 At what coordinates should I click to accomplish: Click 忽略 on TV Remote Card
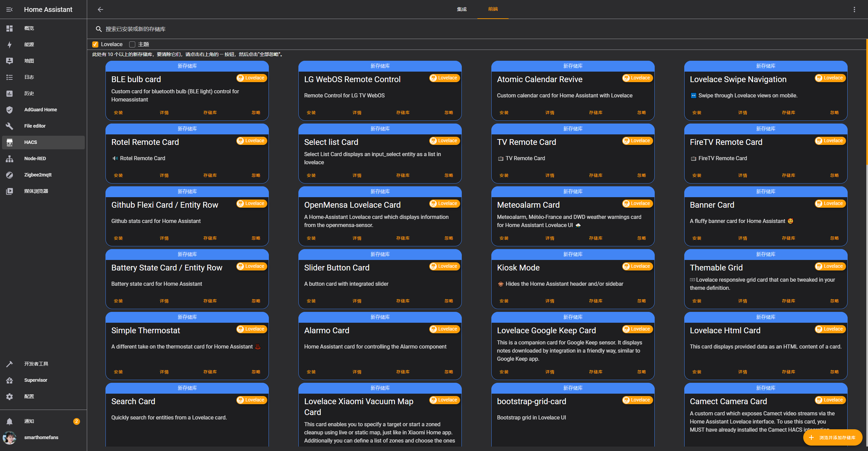pos(642,175)
